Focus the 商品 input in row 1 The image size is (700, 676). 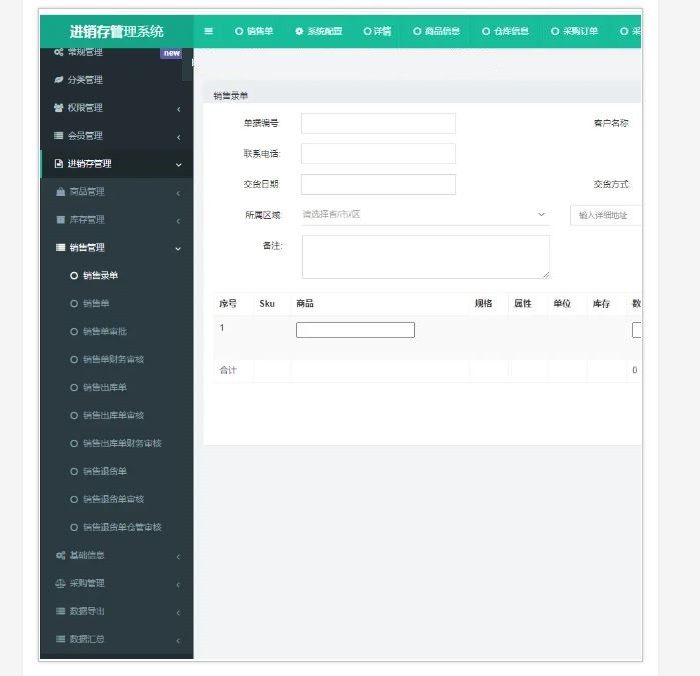point(355,330)
